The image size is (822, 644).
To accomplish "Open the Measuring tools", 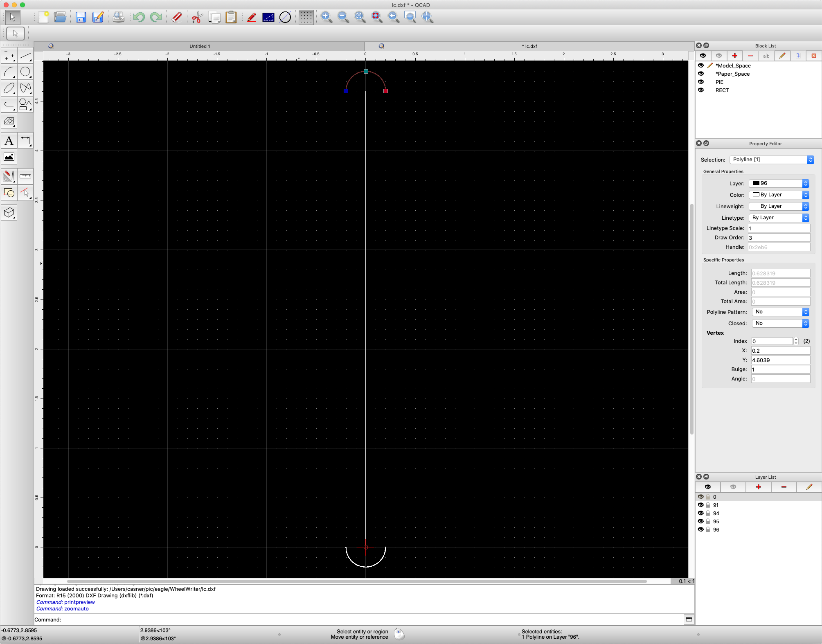I will tap(25, 176).
